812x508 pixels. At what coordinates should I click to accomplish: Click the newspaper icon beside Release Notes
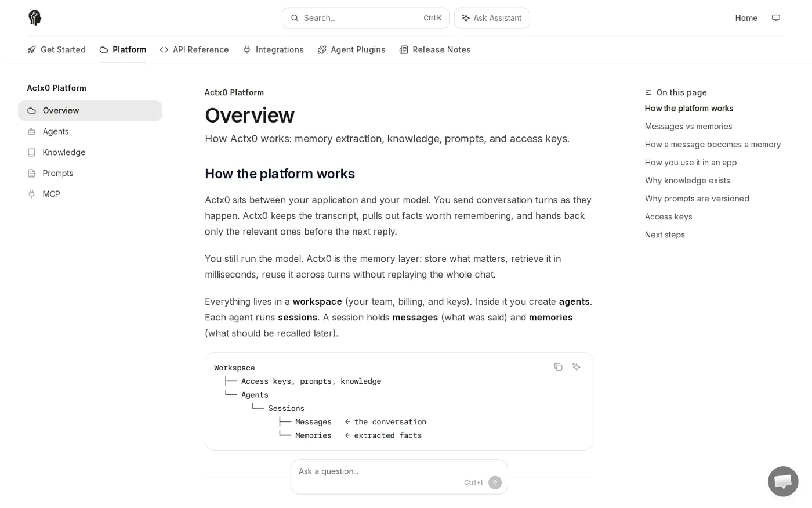coord(404,50)
